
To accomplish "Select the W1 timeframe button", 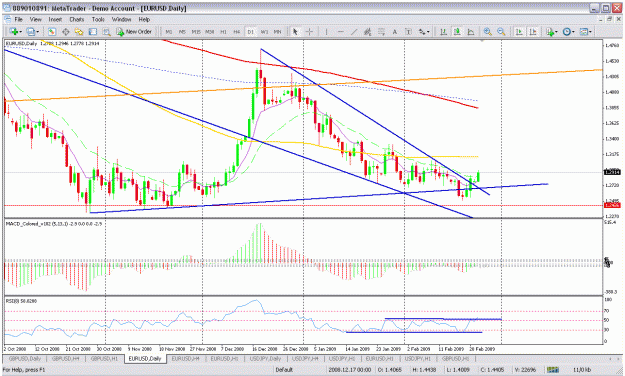I will [264, 31].
